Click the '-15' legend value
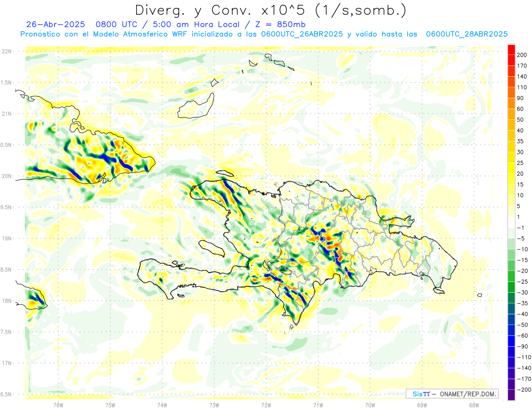This screenshot has width=532, height=411. point(522,260)
